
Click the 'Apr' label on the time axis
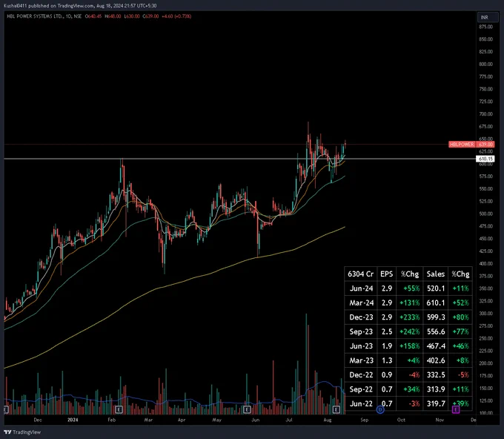(182, 420)
